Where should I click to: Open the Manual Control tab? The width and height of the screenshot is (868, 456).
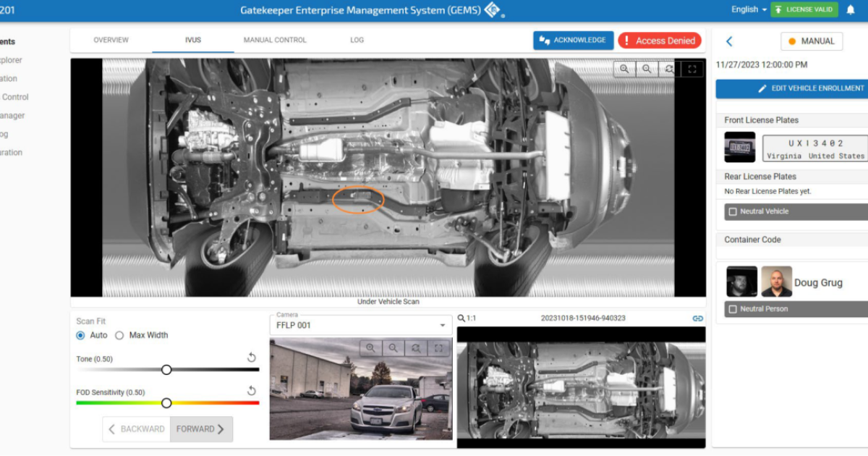(x=275, y=41)
